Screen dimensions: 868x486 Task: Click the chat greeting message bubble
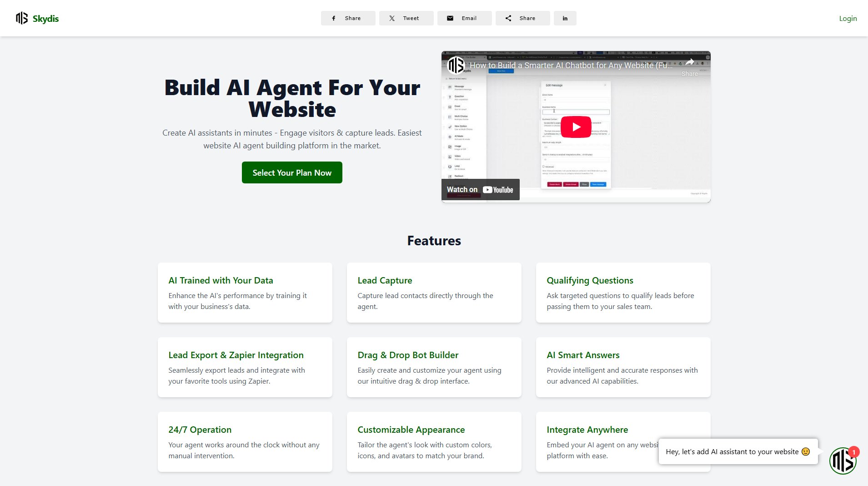pos(738,451)
